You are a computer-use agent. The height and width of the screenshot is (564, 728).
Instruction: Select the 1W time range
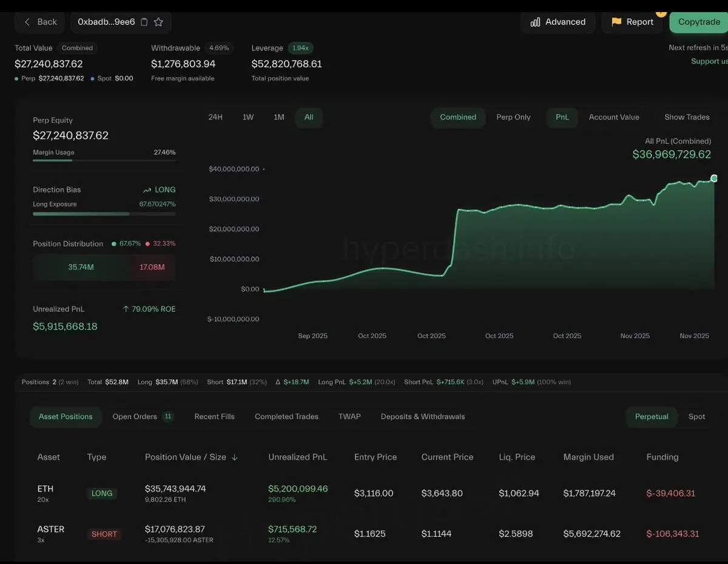pyautogui.click(x=248, y=117)
